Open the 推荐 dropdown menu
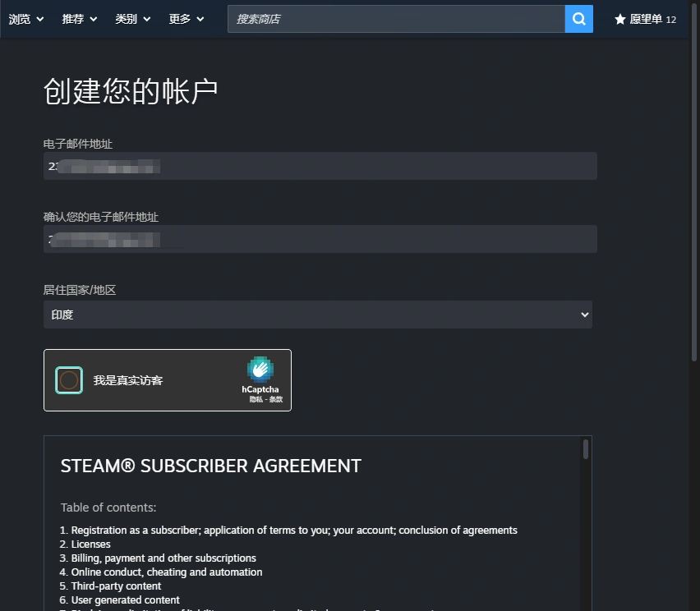This screenshot has width=700, height=611. pyautogui.click(x=80, y=19)
